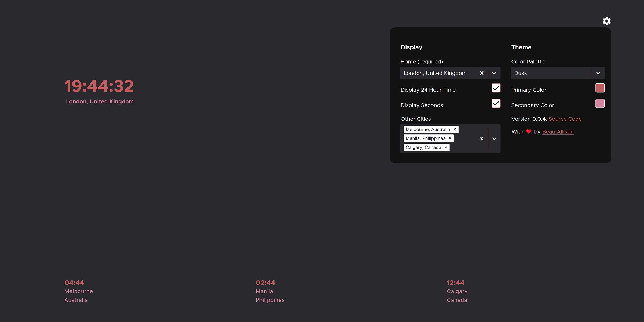
Task: Click the 04:44 Melbourne time
Action: pyautogui.click(x=74, y=283)
